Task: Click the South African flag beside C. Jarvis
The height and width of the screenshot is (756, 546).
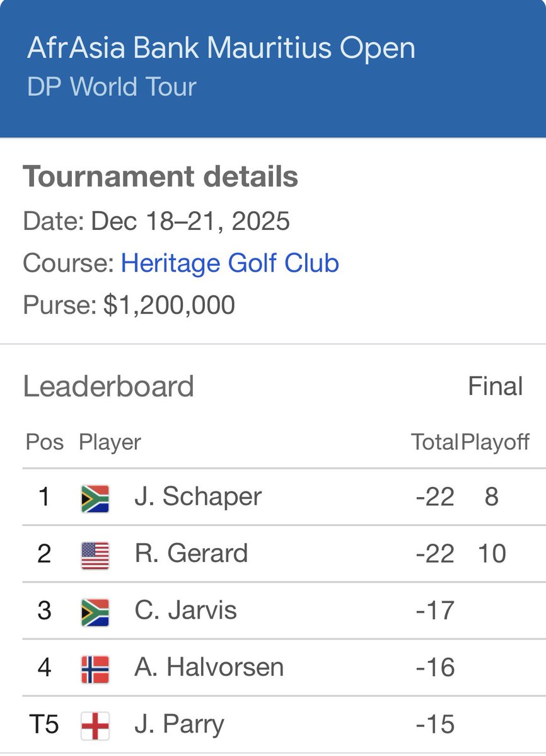Action: (x=95, y=612)
